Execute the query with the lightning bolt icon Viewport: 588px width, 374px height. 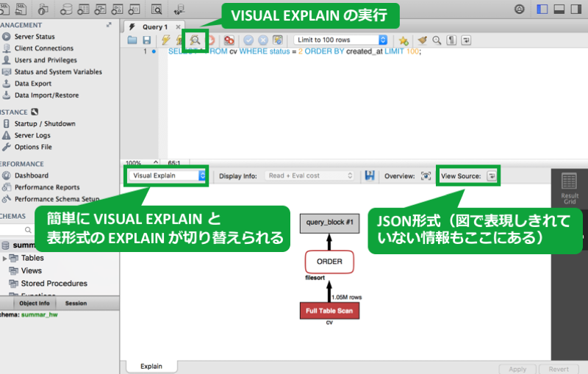(165, 40)
